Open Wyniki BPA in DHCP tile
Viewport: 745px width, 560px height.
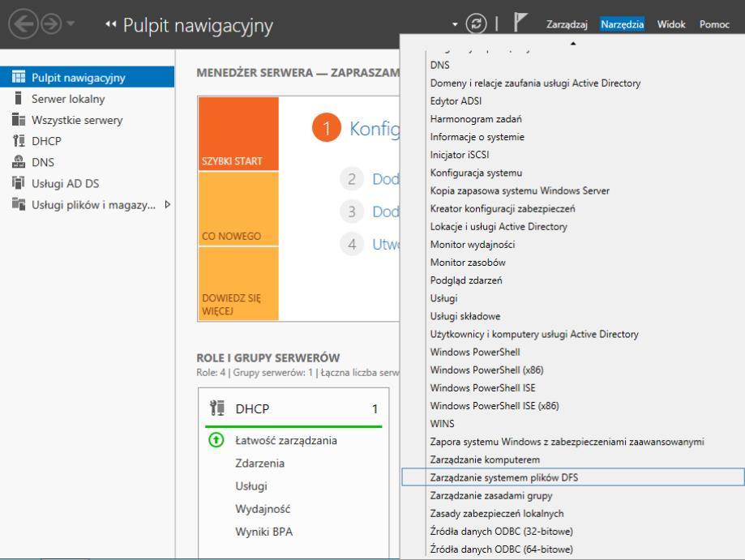pos(263,532)
